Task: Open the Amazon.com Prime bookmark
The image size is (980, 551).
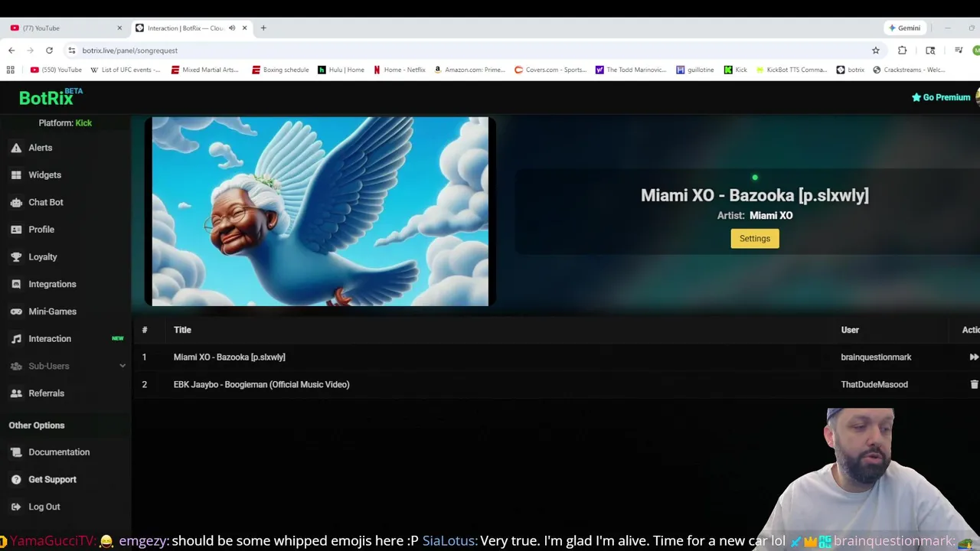Action: [x=469, y=70]
